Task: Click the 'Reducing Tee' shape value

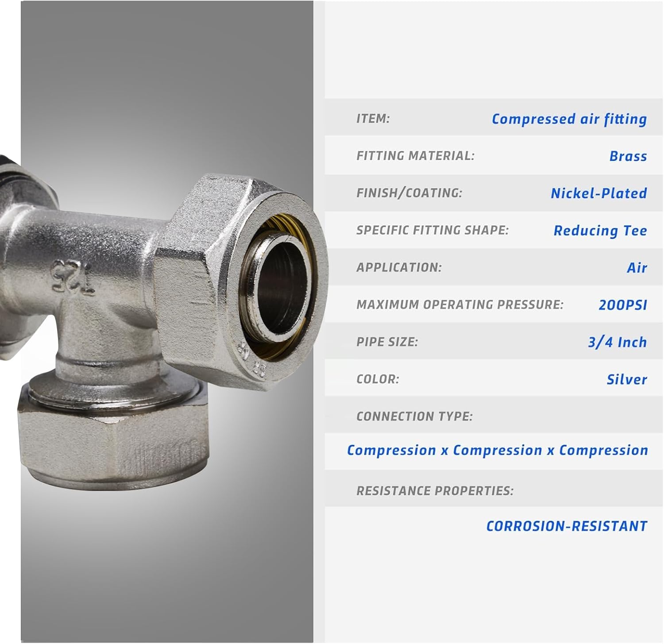Action: pyautogui.click(x=600, y=231)
